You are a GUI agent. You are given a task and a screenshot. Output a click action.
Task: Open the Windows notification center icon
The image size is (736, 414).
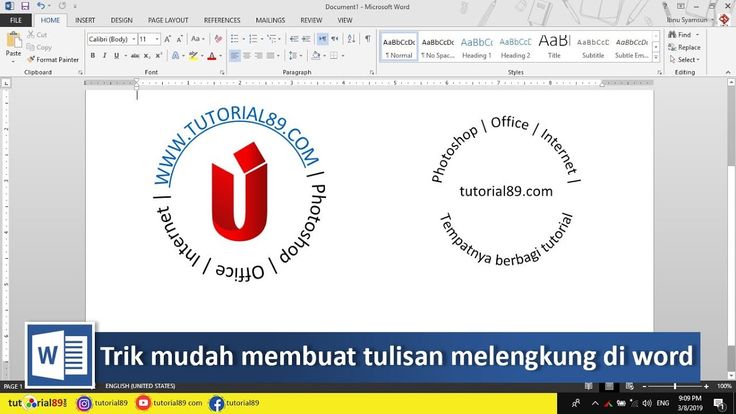719,403
